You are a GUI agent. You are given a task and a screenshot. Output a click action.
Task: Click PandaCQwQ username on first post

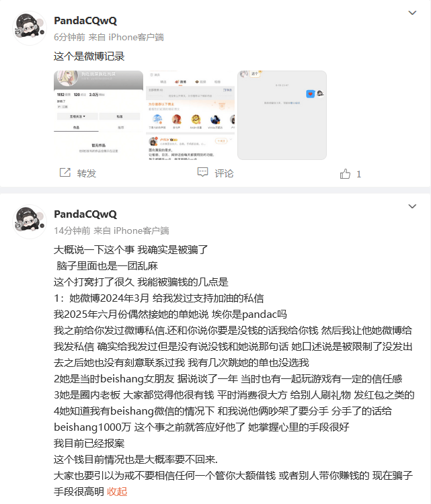(x=85, y=21)
